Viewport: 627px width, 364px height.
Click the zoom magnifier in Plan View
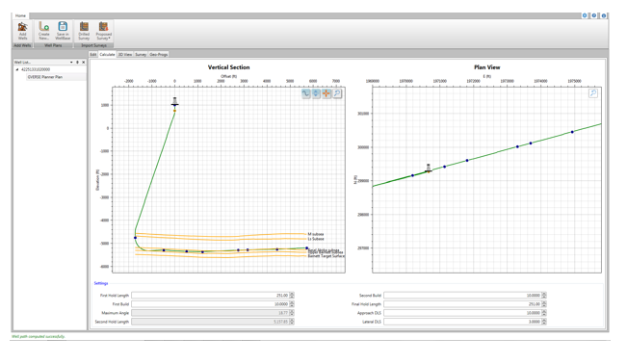[593, 93]
